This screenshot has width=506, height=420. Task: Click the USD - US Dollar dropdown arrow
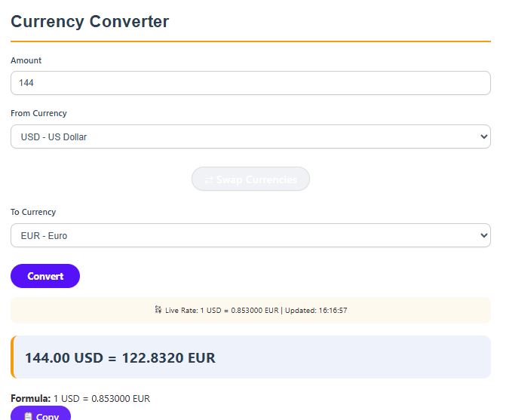pyautogui.click(x=483, y=136)
